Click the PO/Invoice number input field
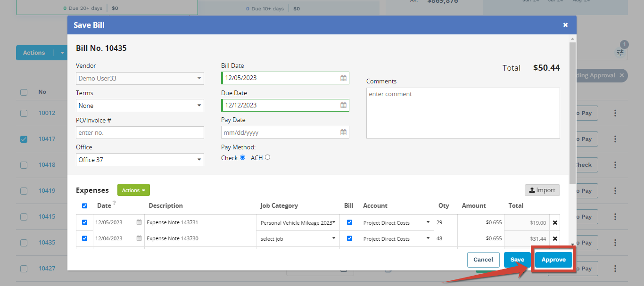 (x=140, y=132)
